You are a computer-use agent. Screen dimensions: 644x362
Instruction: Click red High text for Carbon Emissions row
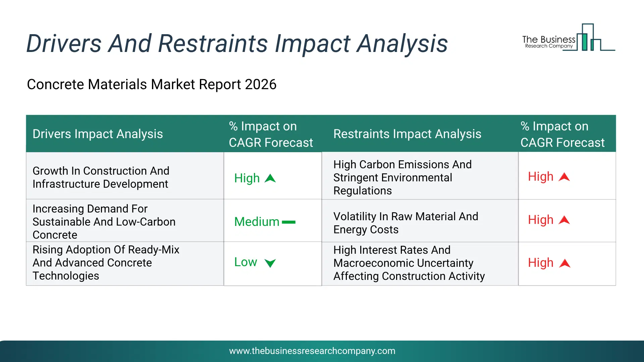click(x=541, y=177)
